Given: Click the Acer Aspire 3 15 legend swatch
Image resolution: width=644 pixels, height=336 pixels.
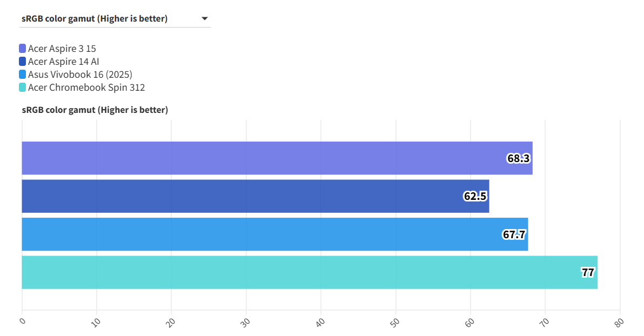Looking at the screenshot, I should point(23,49).
